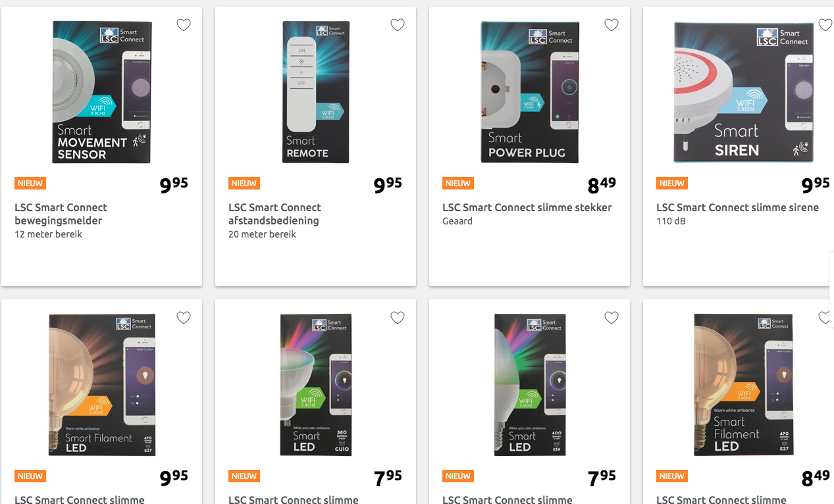Click the 8.49 Smart Filament LED box image
This screenshot has height=504, width=834.
pos(743,385)
